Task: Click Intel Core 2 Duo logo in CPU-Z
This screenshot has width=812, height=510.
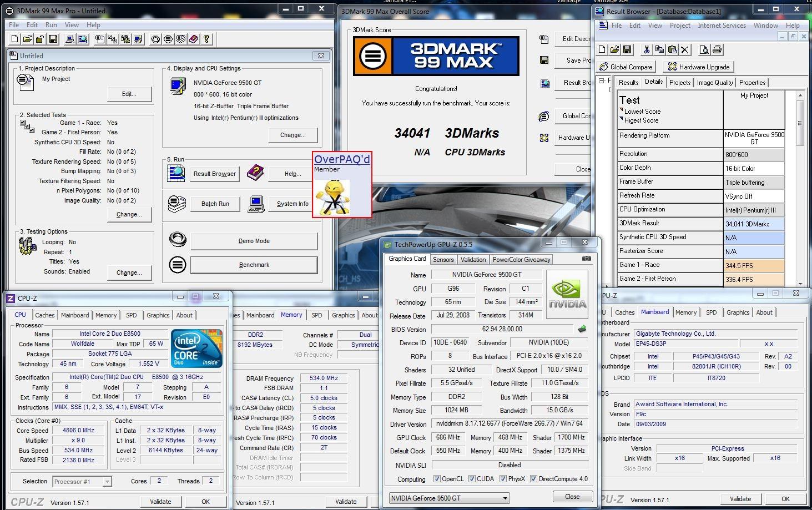Action: (197, 348)
